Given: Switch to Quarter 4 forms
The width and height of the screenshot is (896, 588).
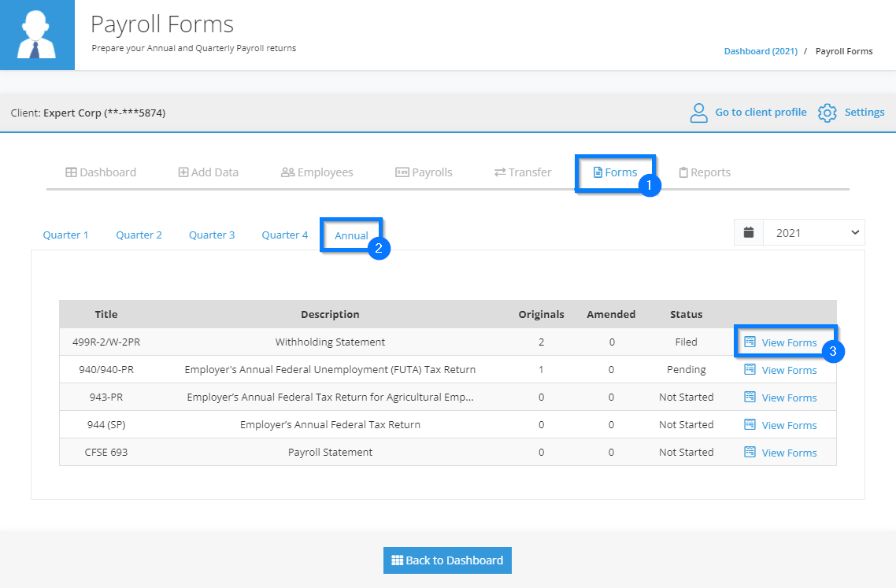Looking at the screenshot, I should [x=284, y=235].
